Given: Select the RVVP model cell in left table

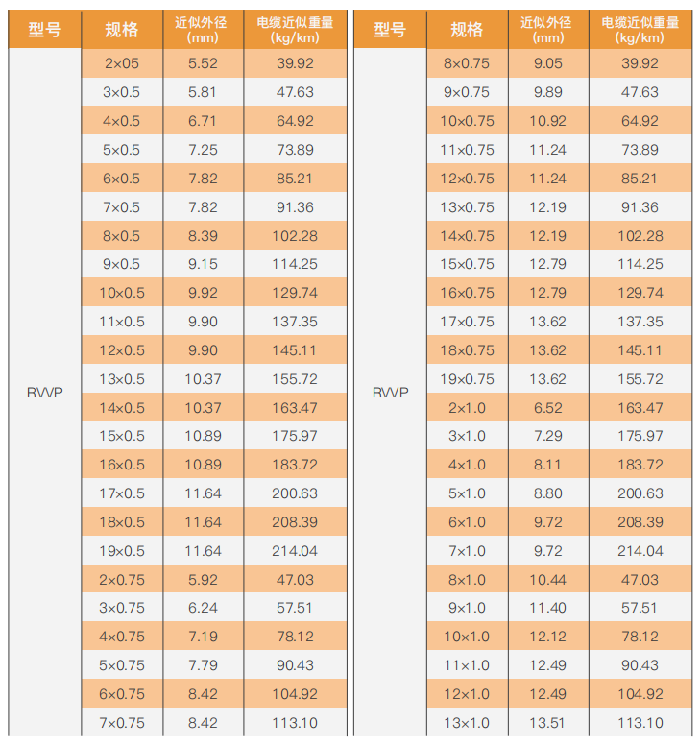Looking at the screenshot, I should click(45, 393).
